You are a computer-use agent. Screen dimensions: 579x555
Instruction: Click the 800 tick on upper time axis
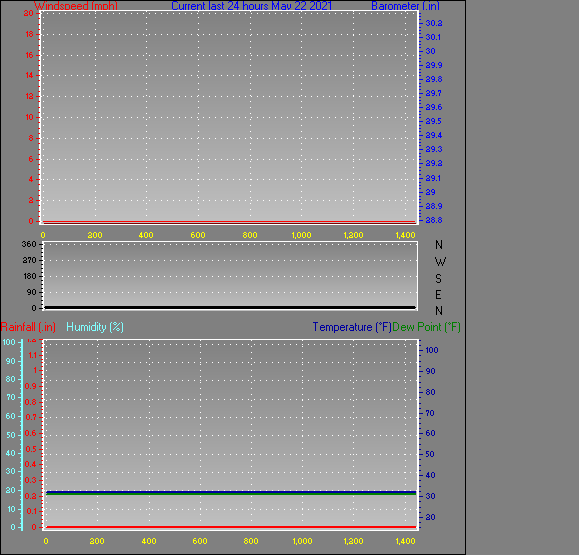click(250, 235)
